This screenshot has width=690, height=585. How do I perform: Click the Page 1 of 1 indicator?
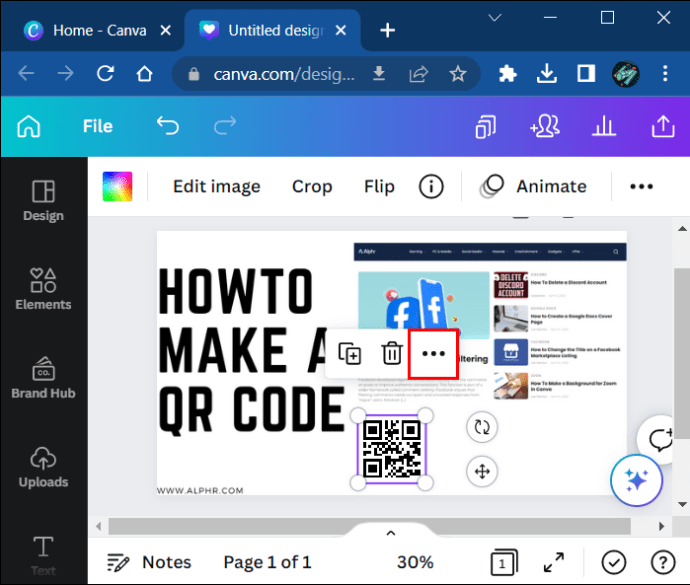coord(267,563)
